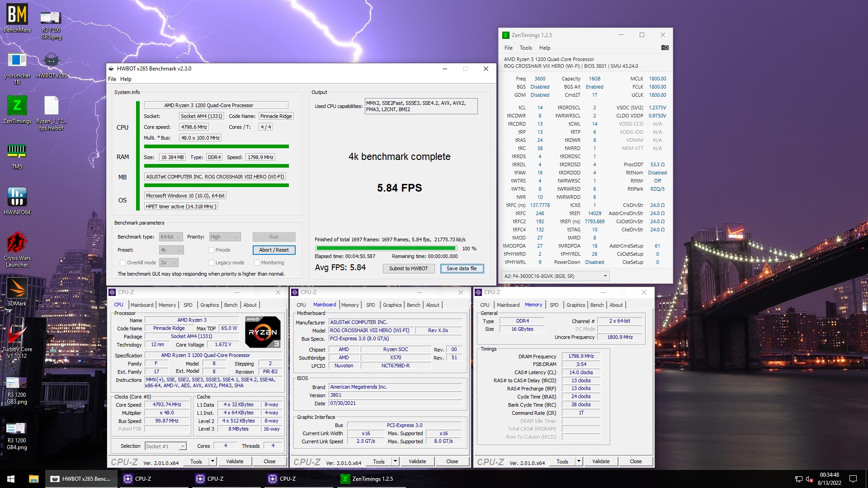
Task: Switch to Memory tab in first CPU-Z window
Action: (167, 305)
